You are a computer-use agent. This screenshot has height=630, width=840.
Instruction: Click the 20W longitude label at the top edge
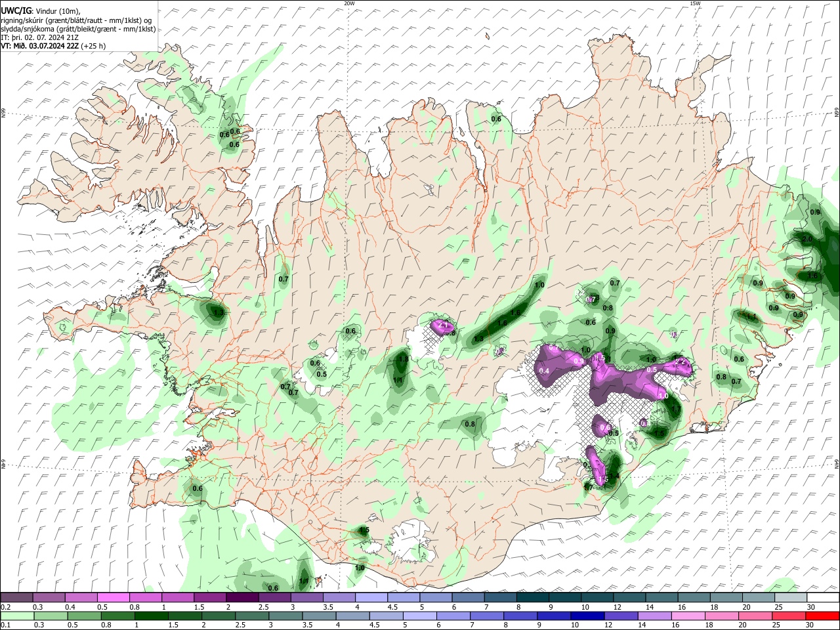point(349,3)
